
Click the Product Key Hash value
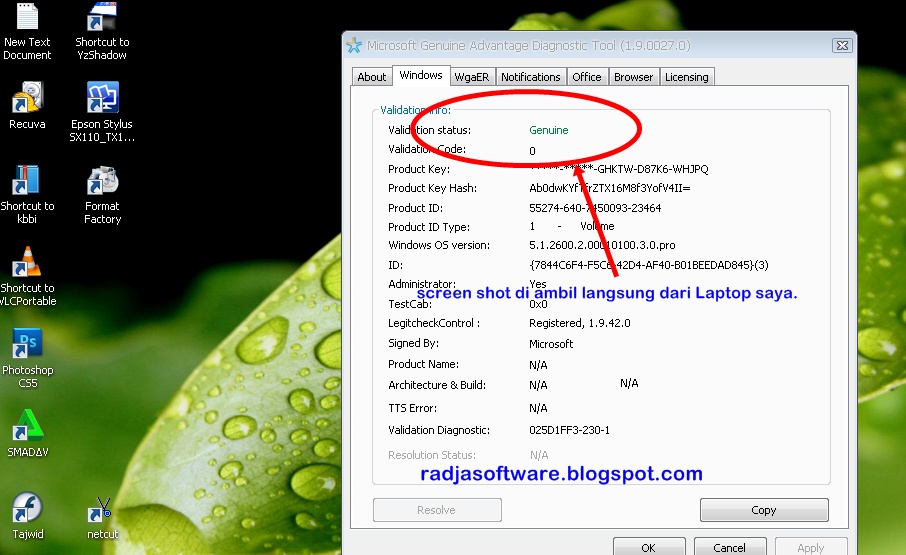(610, 188)
